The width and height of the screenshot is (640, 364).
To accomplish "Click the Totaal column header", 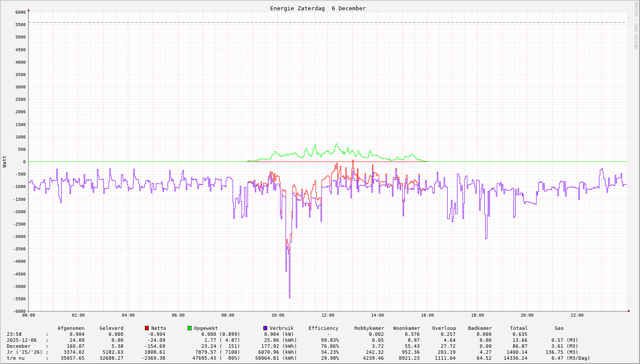I will [519, 329].
